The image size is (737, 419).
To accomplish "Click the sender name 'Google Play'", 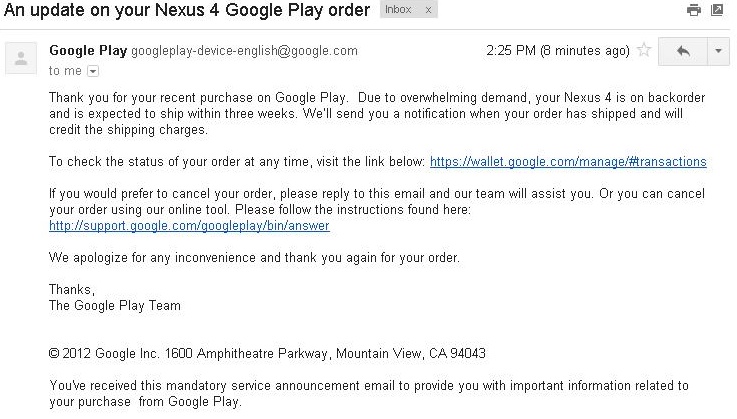I will tap(88, 51).
